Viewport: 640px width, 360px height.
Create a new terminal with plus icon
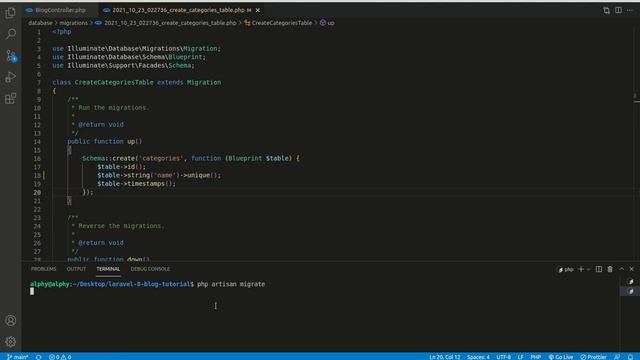(x=581, y=269)
